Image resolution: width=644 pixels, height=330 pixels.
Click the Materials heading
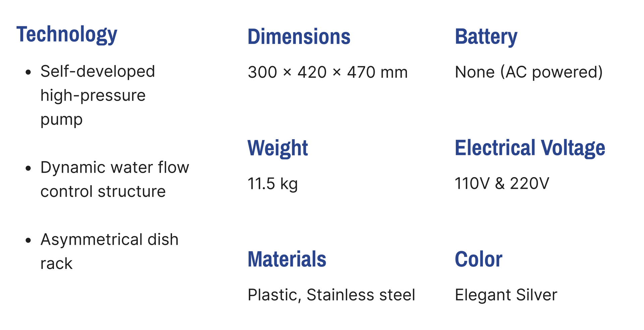coord(287,259)
